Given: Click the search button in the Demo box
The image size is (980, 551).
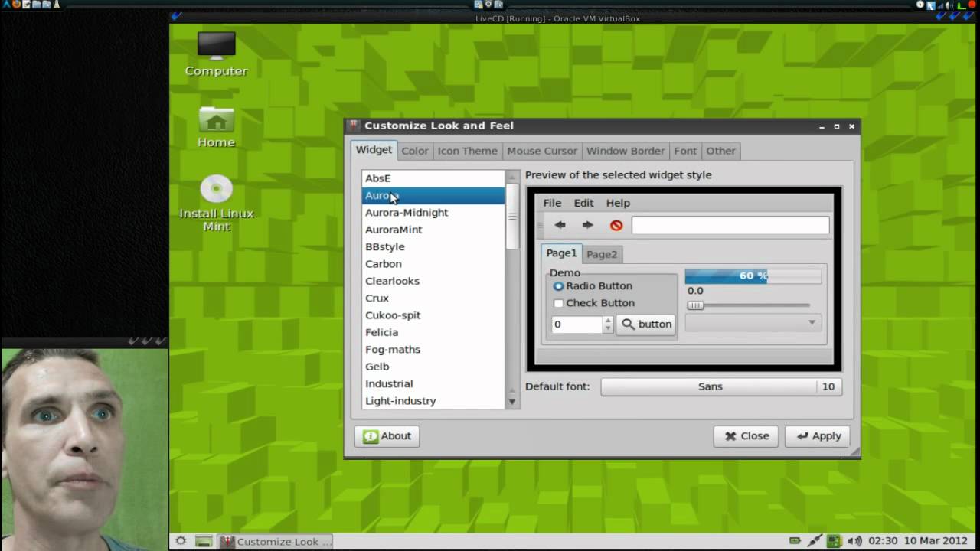Looking at the screenshot, I should tap(645, 324).
